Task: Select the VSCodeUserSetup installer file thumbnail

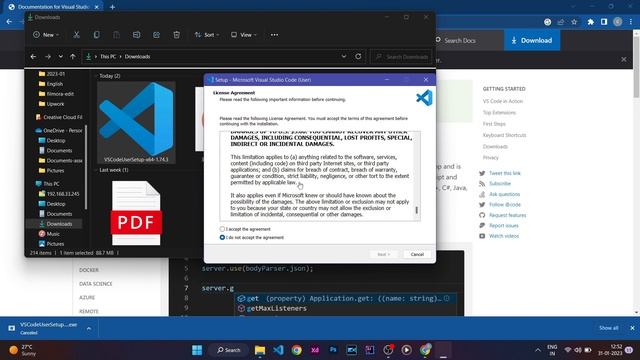Action: click(x=136, y=122)
